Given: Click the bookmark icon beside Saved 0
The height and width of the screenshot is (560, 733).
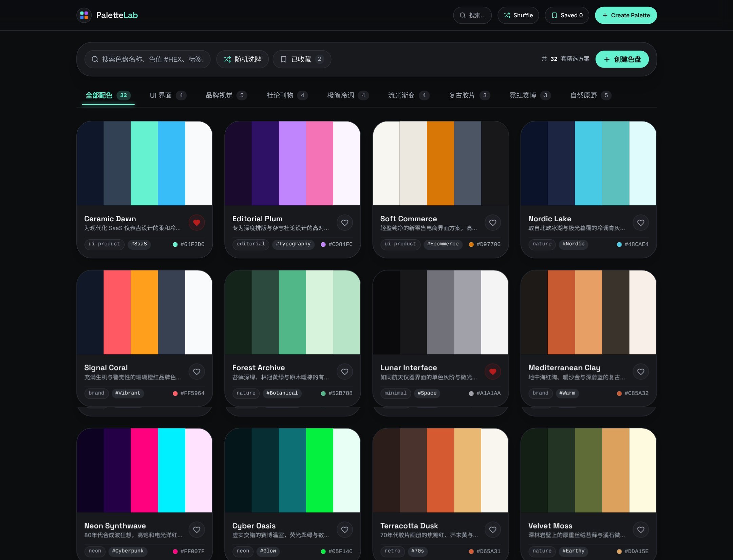Looking at the screenshot, I should click(x=554, y=15).
